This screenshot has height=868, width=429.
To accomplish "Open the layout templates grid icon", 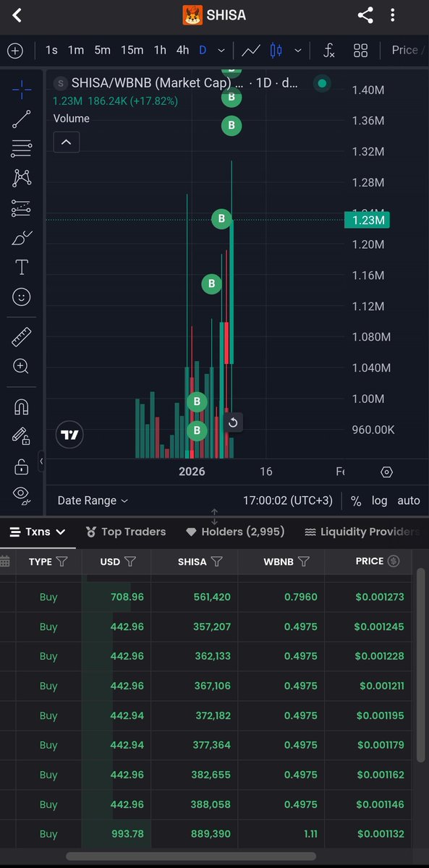I will [360, 51].
